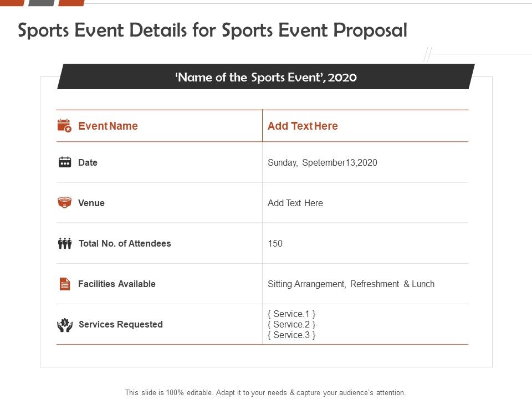Select the document icon for Facilities Available
Image resolution: width=532 pixels, height=399 pixels.
point(64,283)
